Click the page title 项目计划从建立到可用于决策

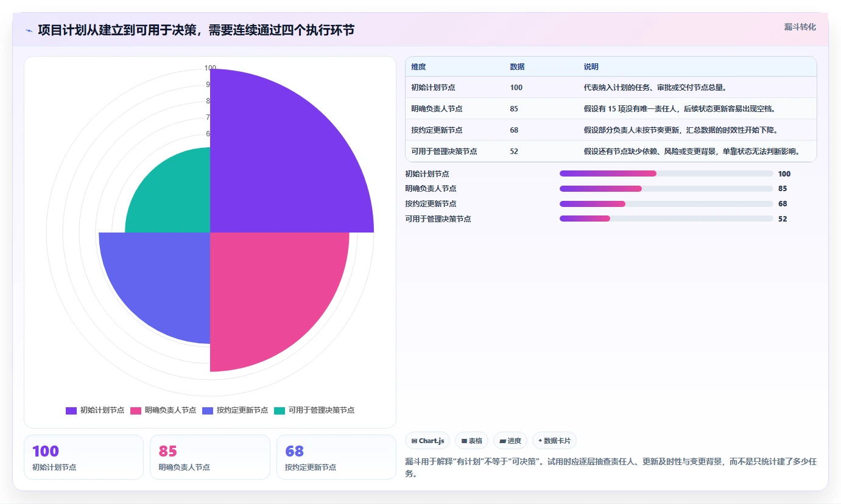(196, 30)
